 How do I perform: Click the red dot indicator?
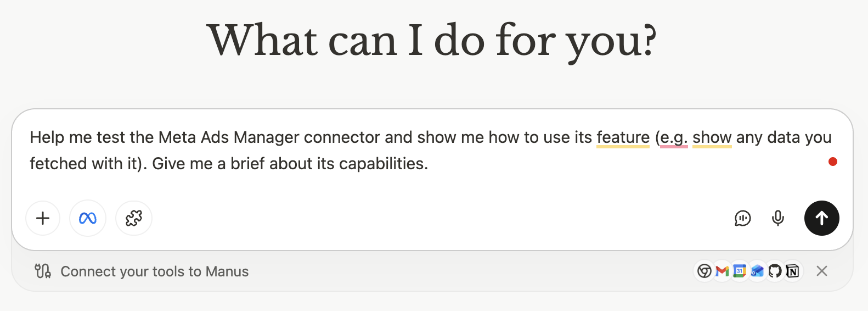point(832,162)
